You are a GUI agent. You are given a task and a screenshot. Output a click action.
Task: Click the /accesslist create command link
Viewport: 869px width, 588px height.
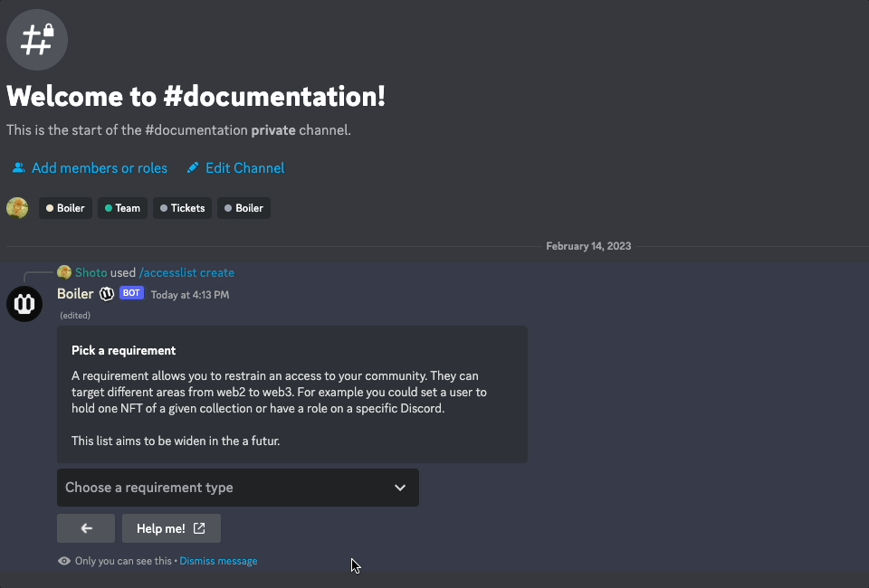[186, 272]
